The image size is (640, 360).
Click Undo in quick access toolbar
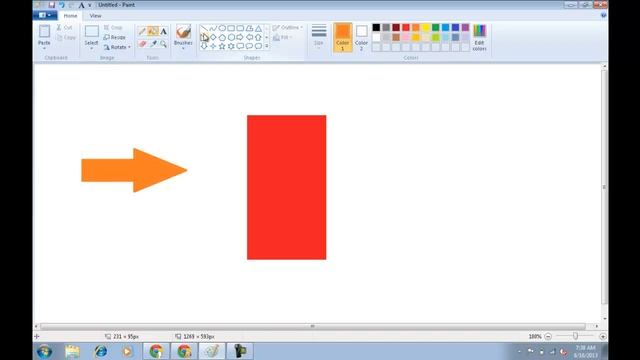(x=62, y=5)
